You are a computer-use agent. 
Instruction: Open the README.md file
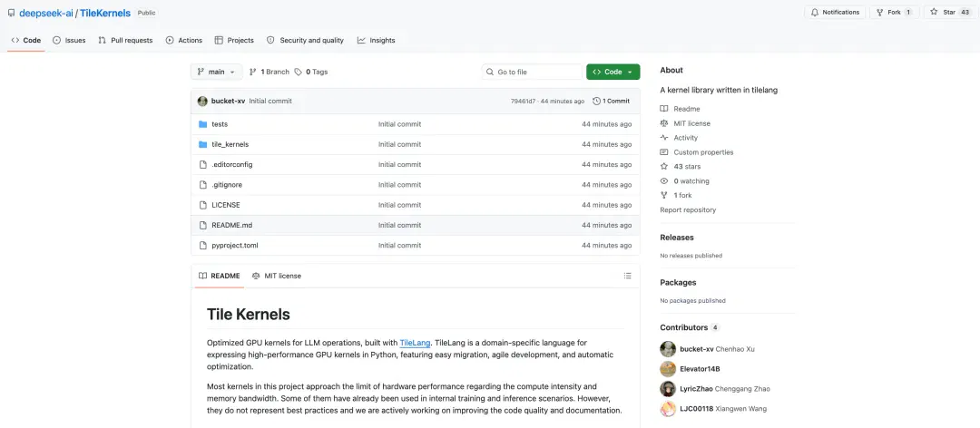point(232,225)
